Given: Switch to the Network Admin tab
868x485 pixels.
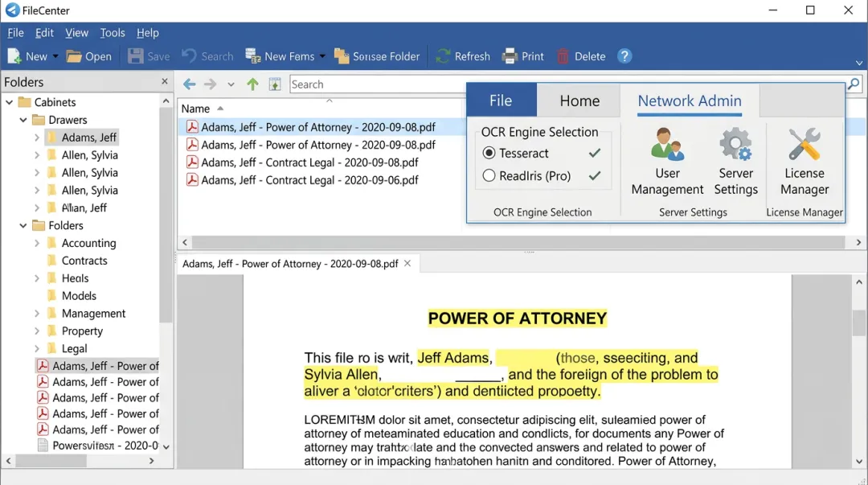Looking at the screenshot, I should pos(690,101).
